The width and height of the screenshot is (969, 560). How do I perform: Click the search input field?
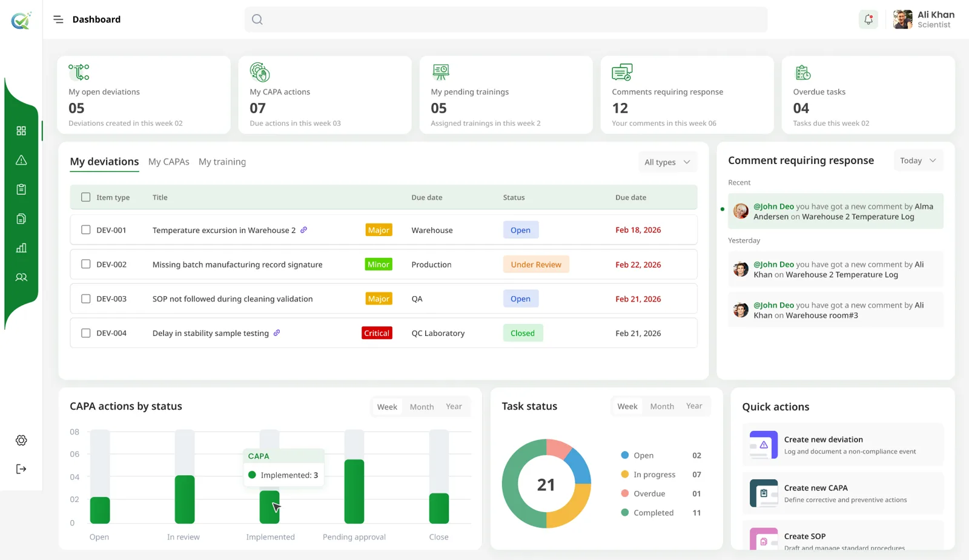(506, 19)
